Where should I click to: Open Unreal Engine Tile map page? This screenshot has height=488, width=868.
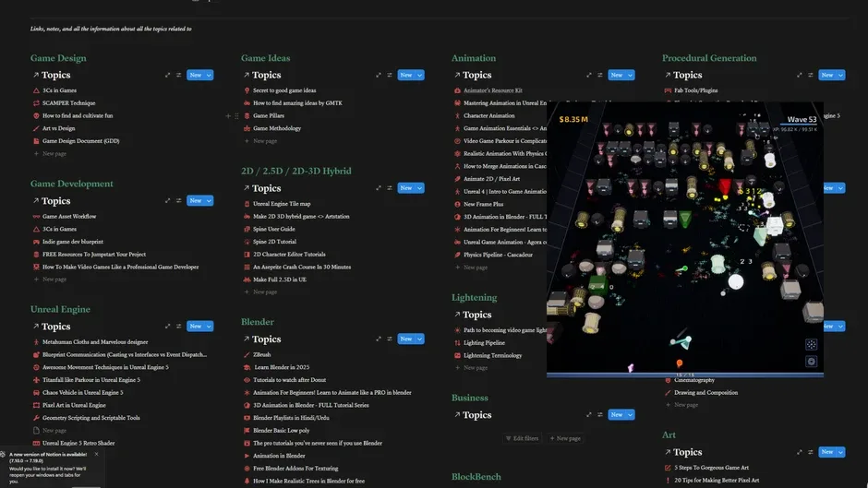tap(282, 204)
